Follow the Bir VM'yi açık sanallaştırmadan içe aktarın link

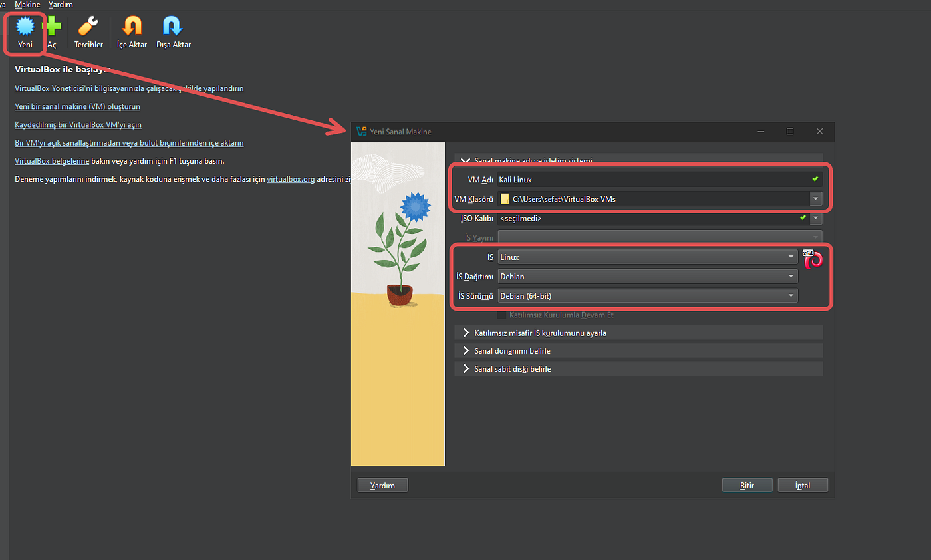click(129, 142)
